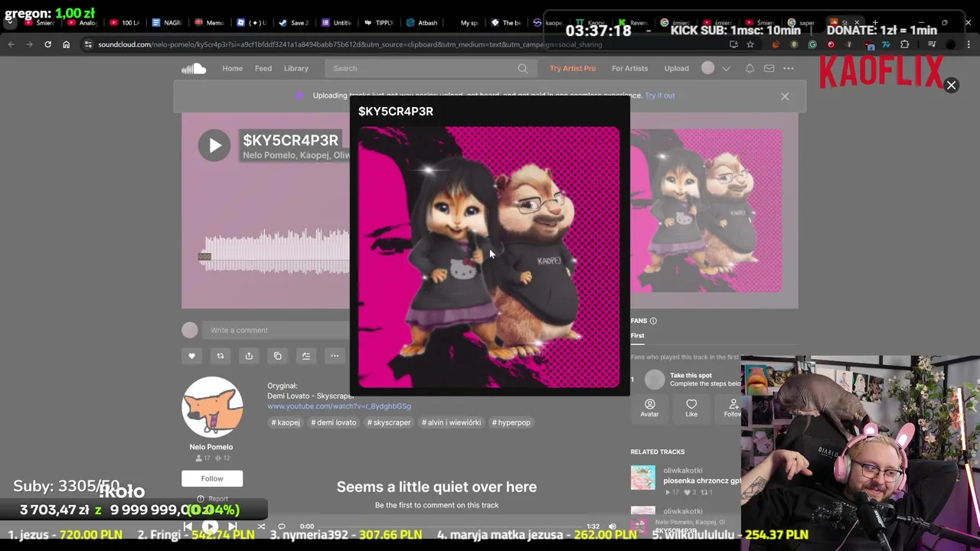Image resolution: width=980 pixels, height=551 pixels.
Task: Open the messages envelope icon
Action: 769,68
